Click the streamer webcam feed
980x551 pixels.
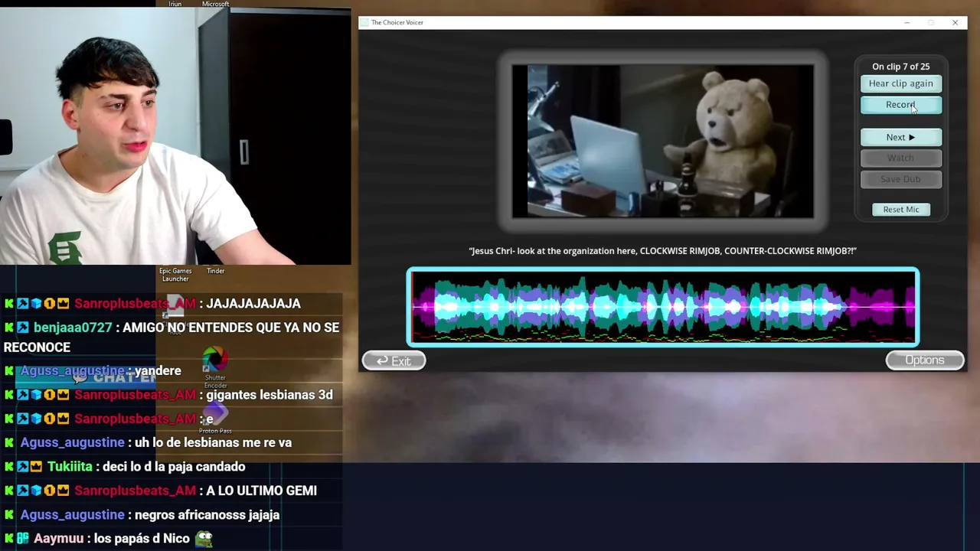tap(175, 136)
